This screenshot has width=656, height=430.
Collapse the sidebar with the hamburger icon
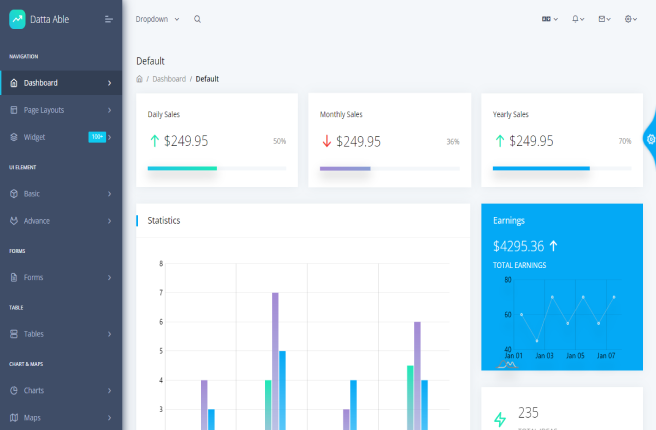[109, 19]
